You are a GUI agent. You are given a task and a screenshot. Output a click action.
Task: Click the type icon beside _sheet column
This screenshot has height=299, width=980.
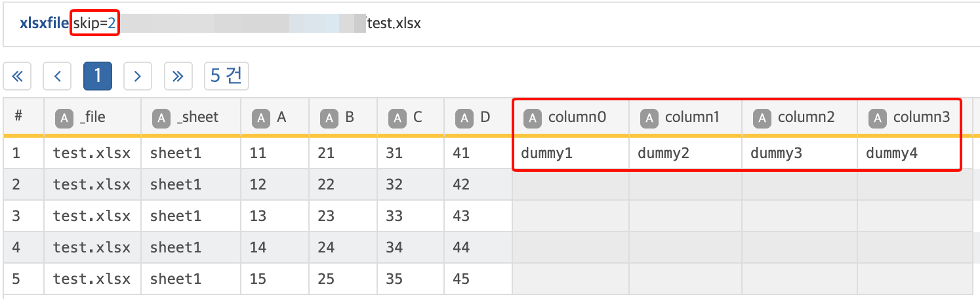pyautogui.click(x=161, y=118)
